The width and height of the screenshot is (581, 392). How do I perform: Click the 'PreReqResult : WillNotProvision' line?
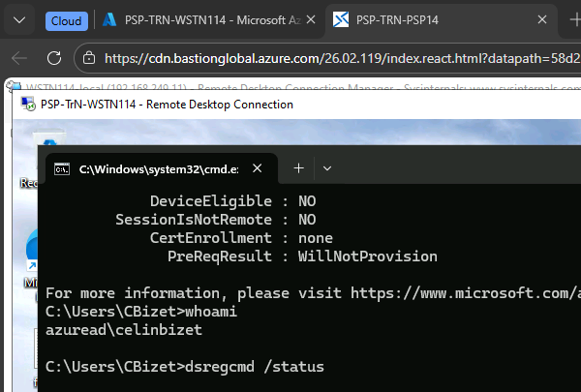coord(302,256)
